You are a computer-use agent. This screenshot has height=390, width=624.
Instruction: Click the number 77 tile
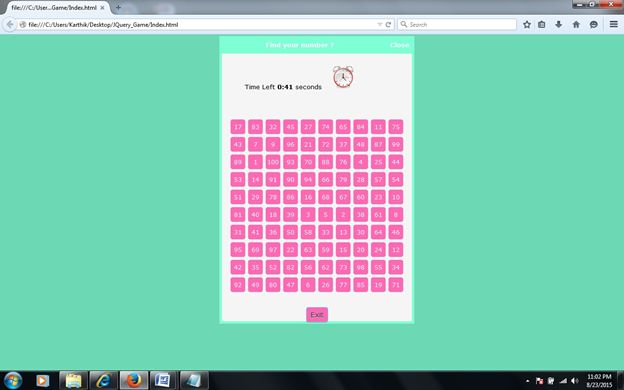pos(343,285)
